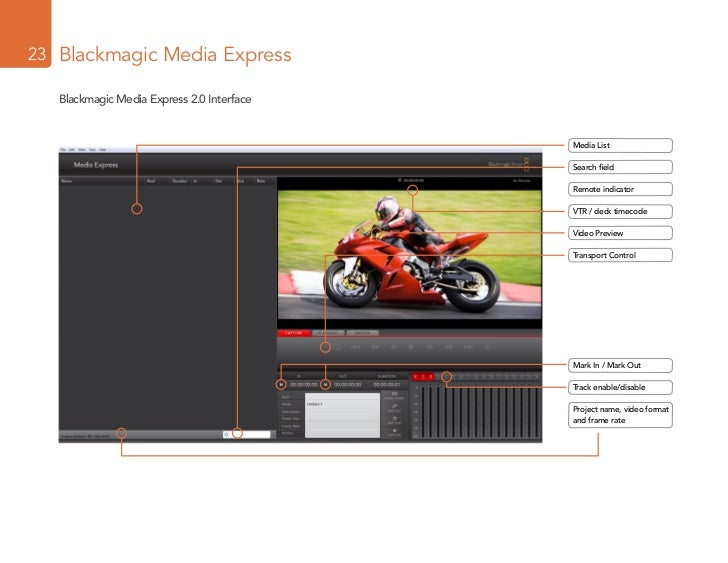Click the skip to start transport button
728x563 pixels.
356,347
